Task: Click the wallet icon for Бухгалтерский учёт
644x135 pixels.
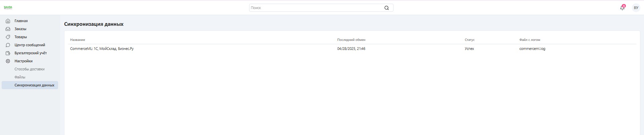Action: point(8,53)
